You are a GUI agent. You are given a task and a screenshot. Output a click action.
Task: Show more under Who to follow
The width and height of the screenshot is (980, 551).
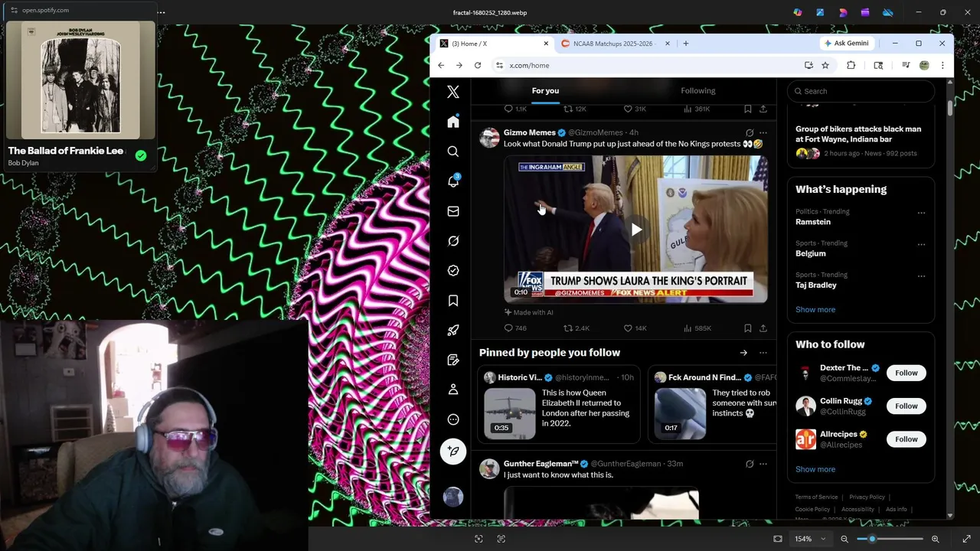pos(815,469)
